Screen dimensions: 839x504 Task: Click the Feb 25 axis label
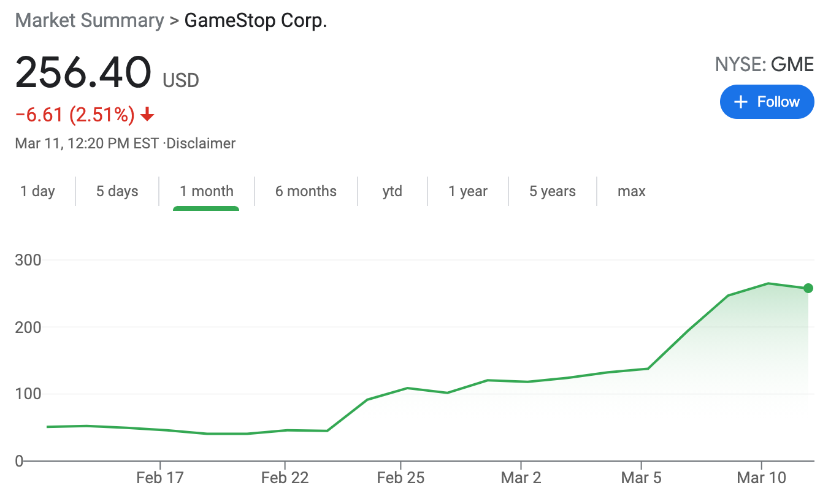click(401, 477)
